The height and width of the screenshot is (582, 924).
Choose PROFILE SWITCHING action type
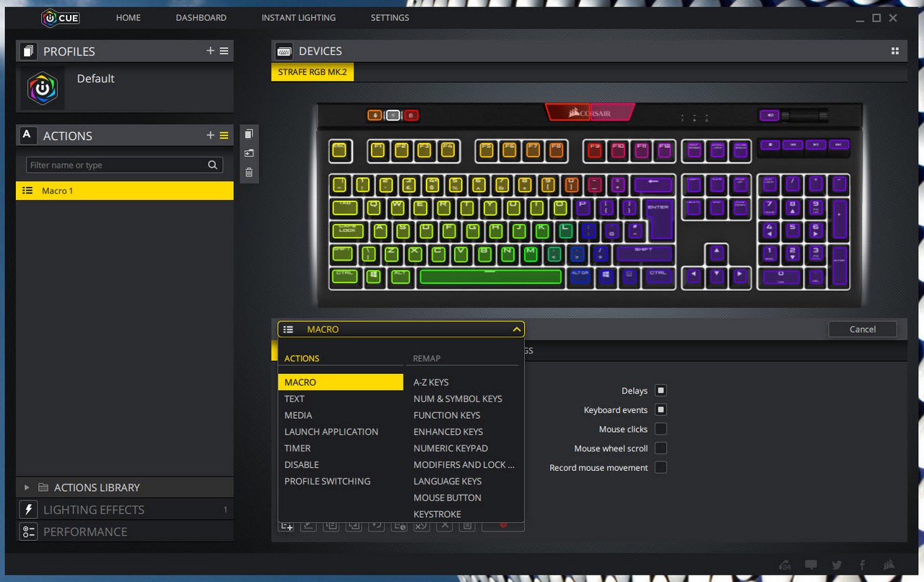pyautogui.click(x=328, y=481)
